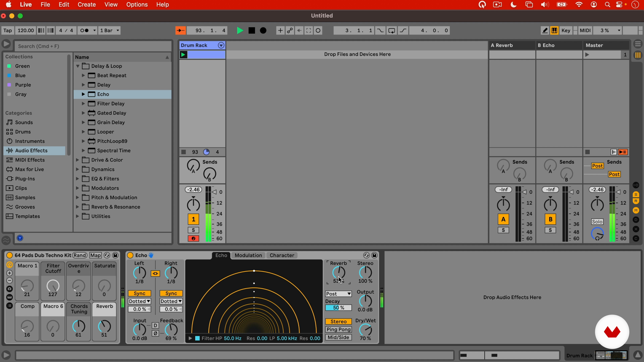Toggle Echo device activator

130,255
